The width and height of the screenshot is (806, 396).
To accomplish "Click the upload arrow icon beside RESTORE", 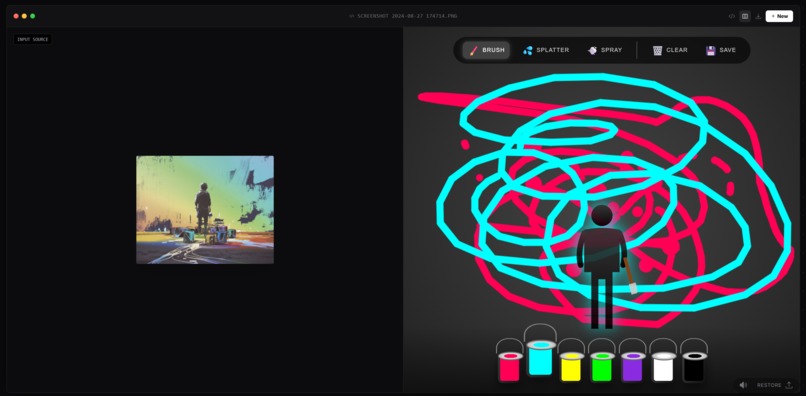I will coord(789,385).
